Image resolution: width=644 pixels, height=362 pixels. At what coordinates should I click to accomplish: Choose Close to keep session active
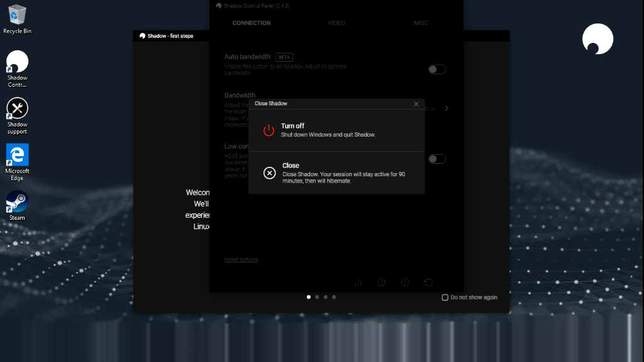point(336,173)
